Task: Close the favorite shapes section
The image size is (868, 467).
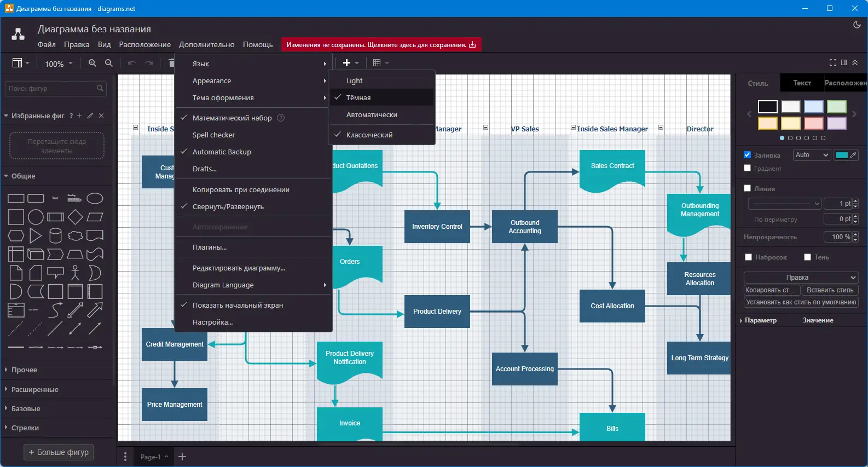Action: coord(101,116)
